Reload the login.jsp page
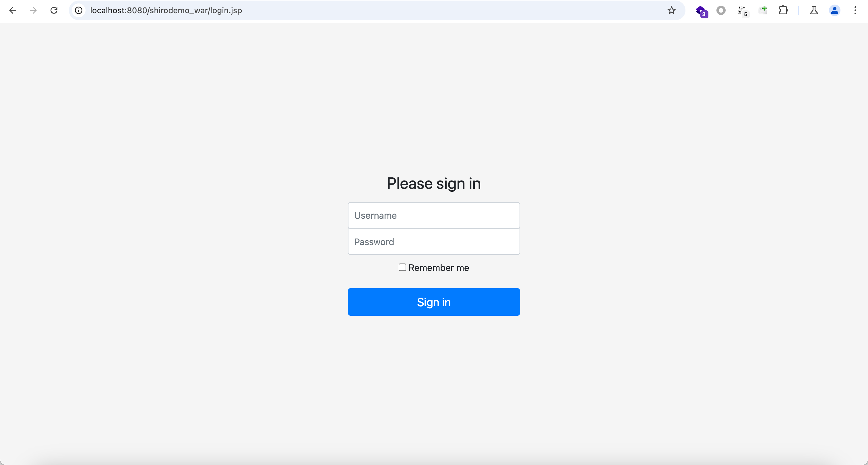 pos(54,10)
